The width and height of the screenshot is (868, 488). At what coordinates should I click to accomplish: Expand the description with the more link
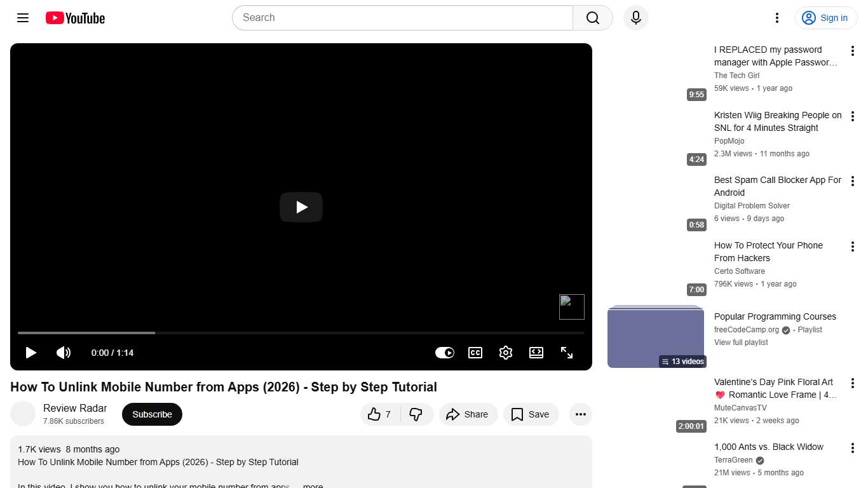(x=312, y=485)
